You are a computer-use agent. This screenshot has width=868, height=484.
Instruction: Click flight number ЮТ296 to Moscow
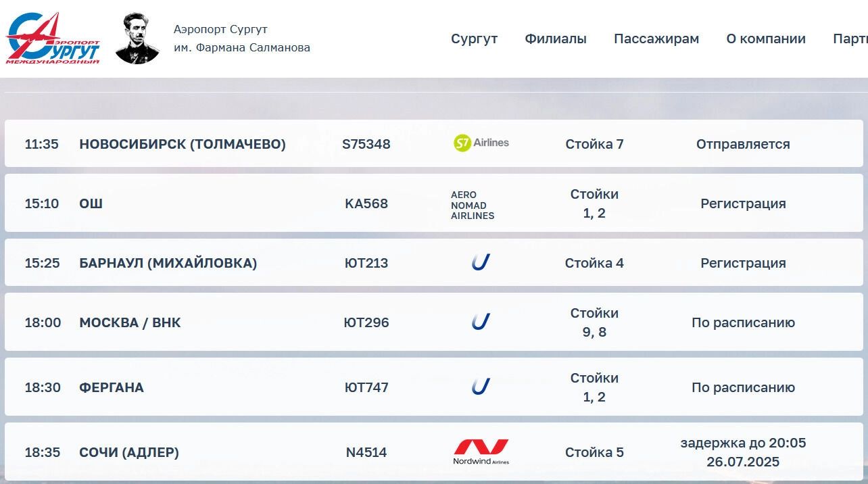366,322
